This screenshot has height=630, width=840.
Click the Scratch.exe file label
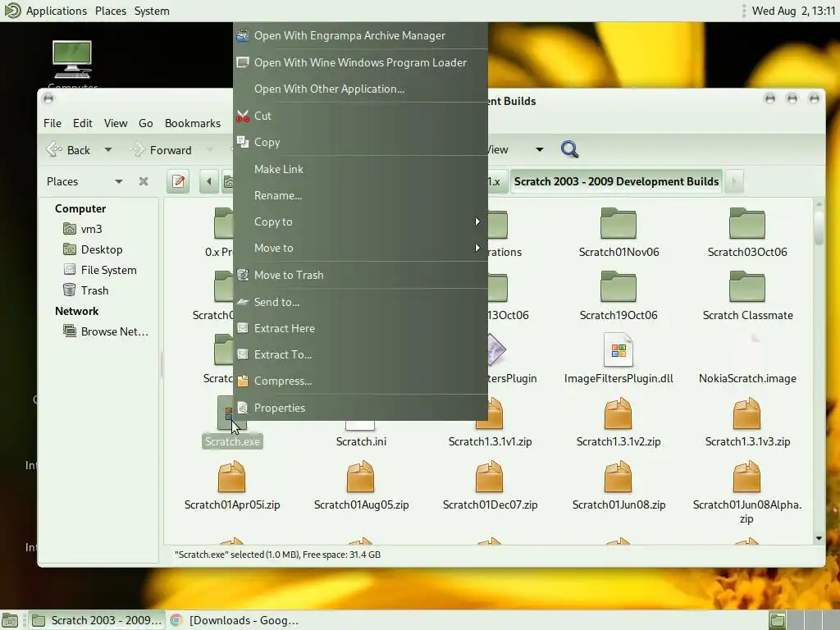232,441
